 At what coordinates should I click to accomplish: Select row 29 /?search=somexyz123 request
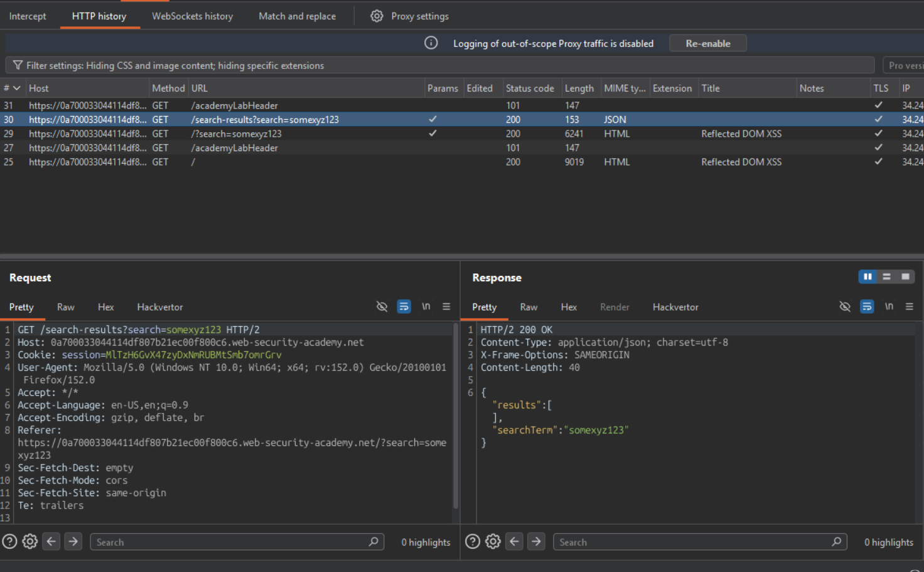pos(462,134)
